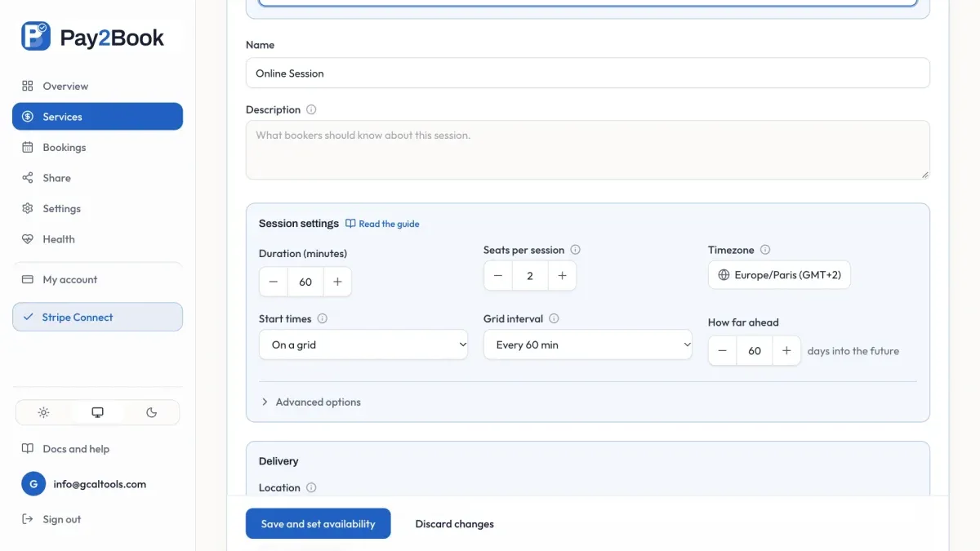Click Save and set availability

[318, 524]
